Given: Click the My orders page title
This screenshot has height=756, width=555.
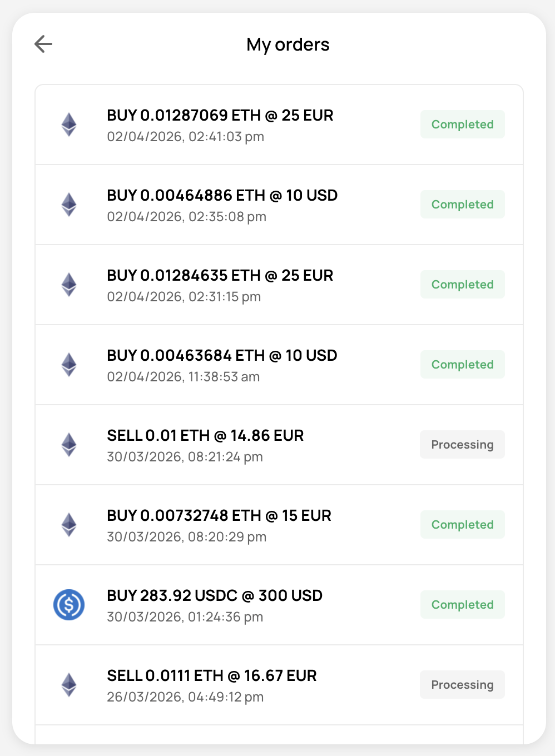Looking at the screenshot, I should coord(288,44).
